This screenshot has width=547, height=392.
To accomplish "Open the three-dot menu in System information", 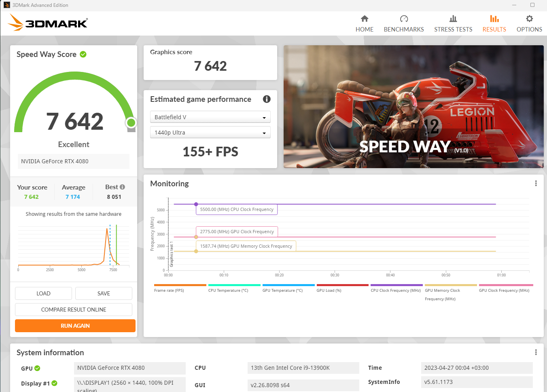I will pyautogui.click(x=536, y=352).
